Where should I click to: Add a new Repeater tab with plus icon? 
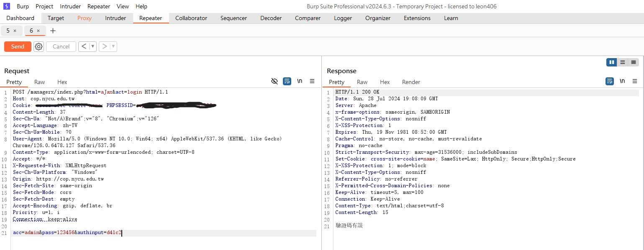53,31
